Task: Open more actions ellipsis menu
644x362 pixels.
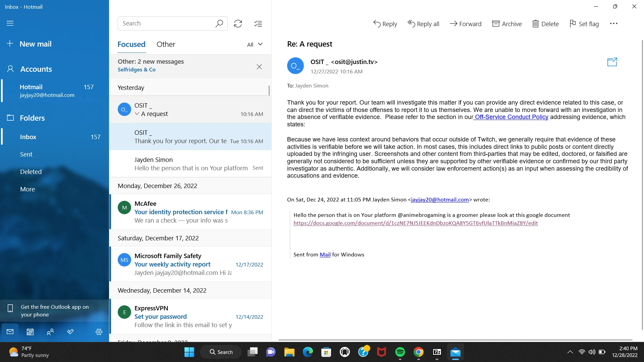Action: [x=613, y=24]
